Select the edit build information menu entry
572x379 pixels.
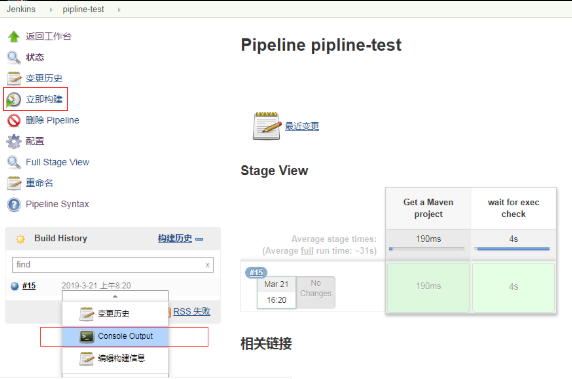tap(115, 358)
